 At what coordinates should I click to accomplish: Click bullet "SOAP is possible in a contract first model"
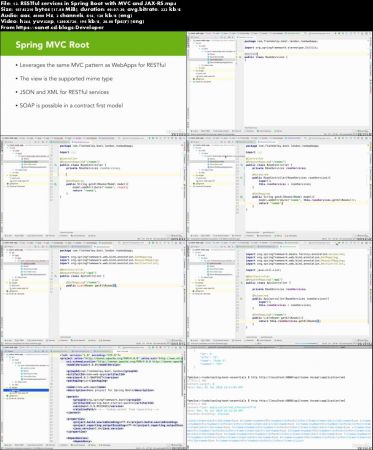point(69,105)
